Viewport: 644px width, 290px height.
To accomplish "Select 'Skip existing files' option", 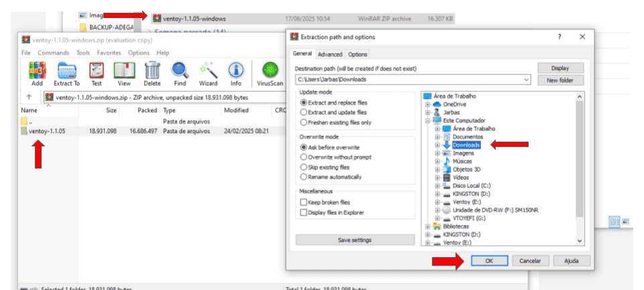I will click(x=304, y=167).
